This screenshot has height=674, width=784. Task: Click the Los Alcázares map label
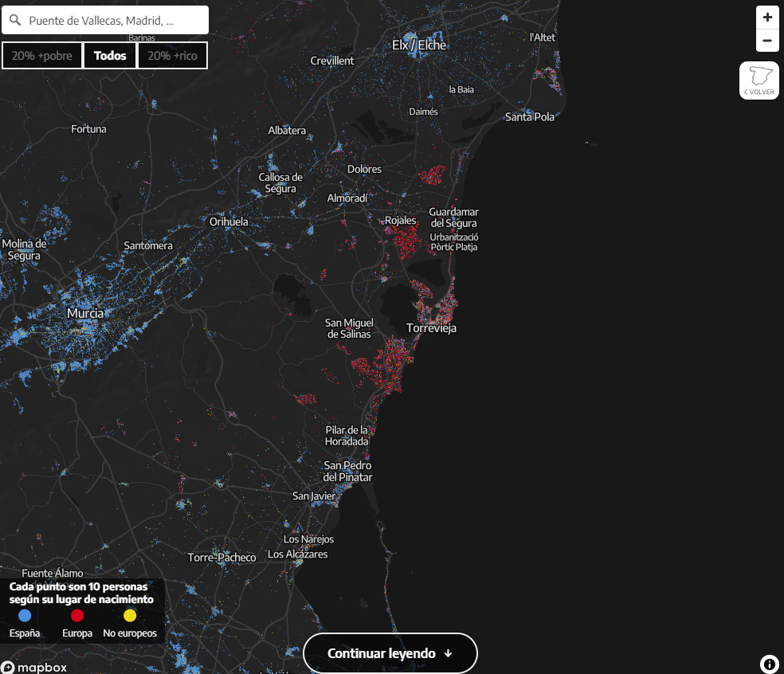(297, 554)
